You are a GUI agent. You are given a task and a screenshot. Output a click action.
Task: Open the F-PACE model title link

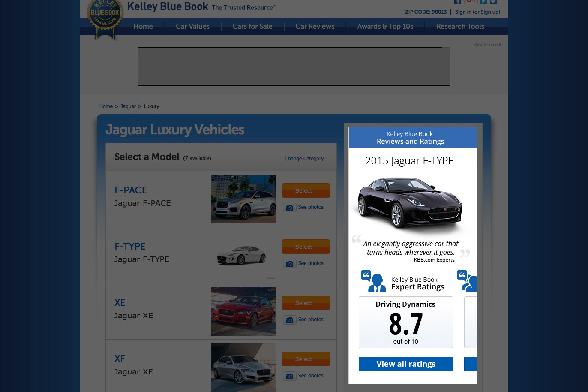pos(131,190)
